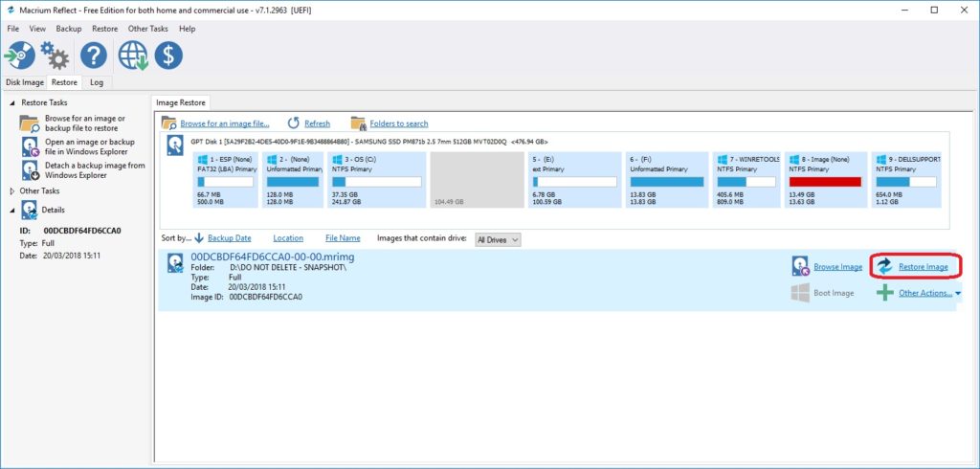Select partition 5 (E:) ext Primary block

point(575,180)
